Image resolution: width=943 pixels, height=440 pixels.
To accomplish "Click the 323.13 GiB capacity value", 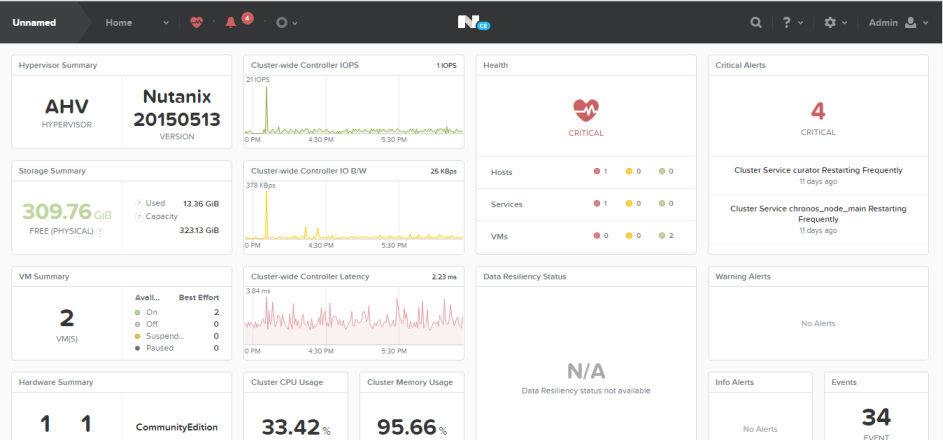I will 199,230.
